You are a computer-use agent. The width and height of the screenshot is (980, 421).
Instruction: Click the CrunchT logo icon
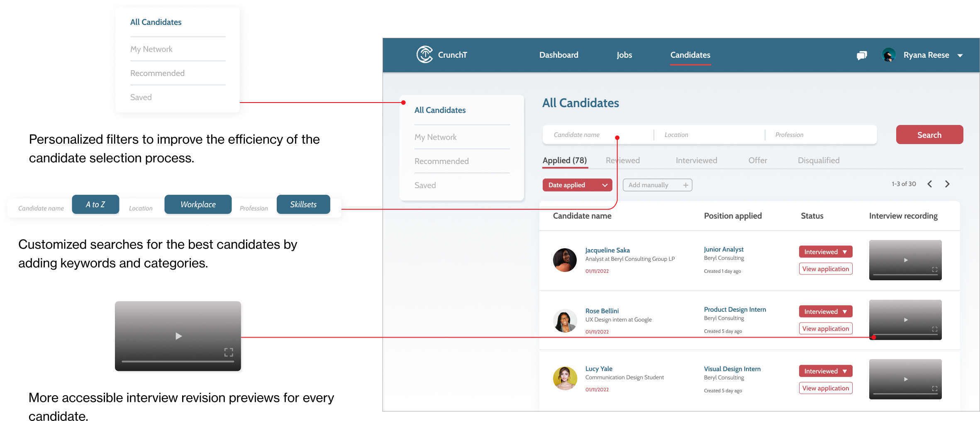tap(424, 54)
